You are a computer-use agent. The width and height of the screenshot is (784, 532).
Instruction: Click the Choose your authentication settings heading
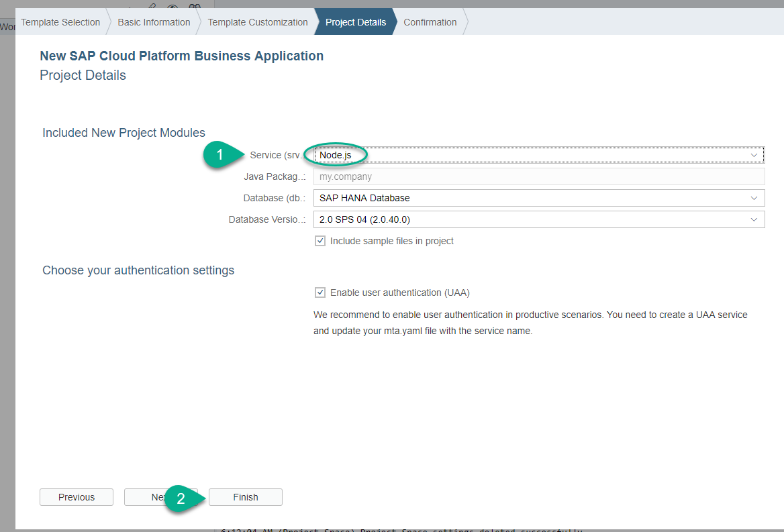click(x=138, y=270)
